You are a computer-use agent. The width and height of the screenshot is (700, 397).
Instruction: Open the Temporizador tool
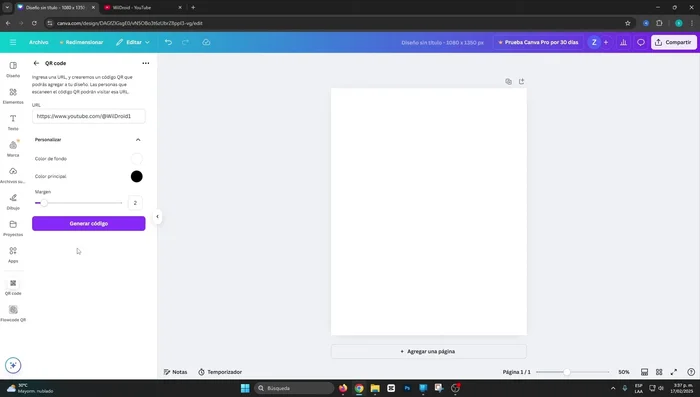(220, 372)
